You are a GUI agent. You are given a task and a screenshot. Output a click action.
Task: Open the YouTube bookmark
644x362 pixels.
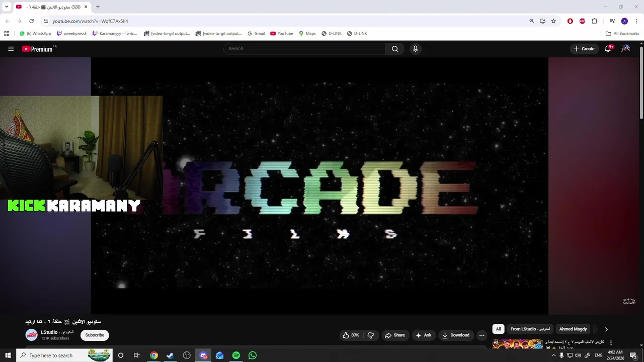click(x=282, y=34)
